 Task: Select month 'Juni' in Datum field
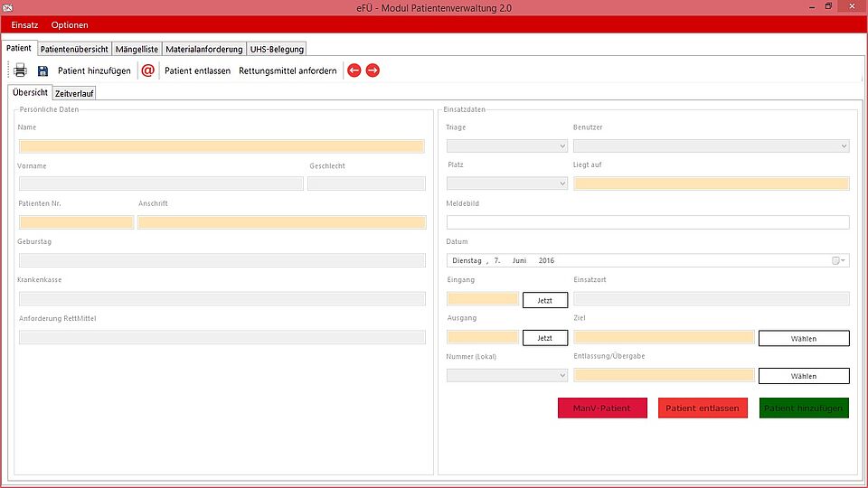click(519, 260)
